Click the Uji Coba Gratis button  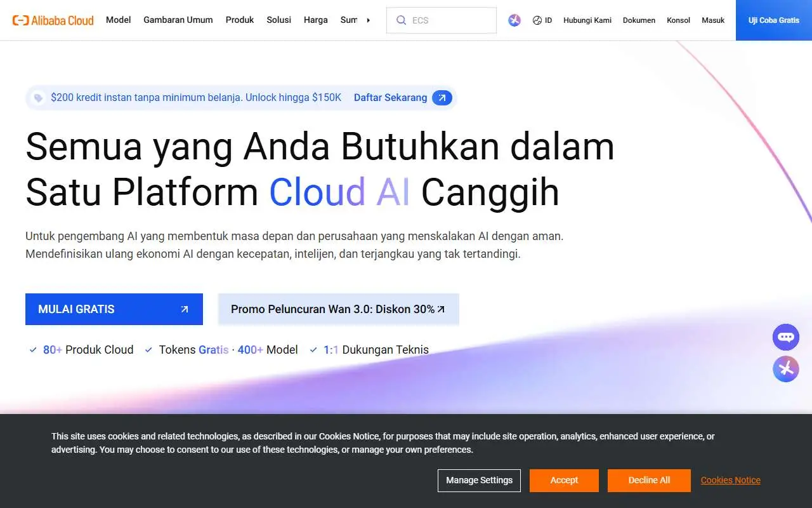click(774, 20)
